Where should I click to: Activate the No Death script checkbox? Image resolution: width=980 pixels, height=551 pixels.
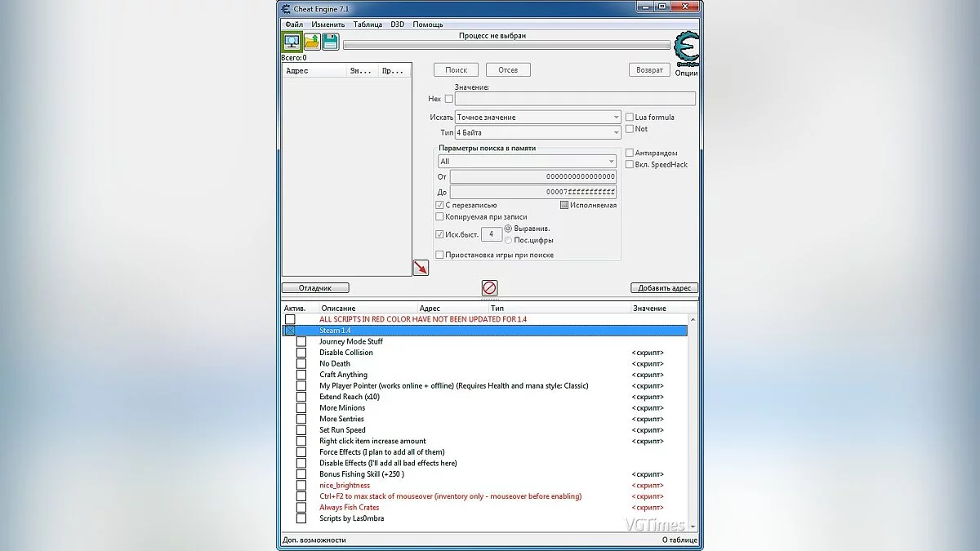[x=301, y=364]
